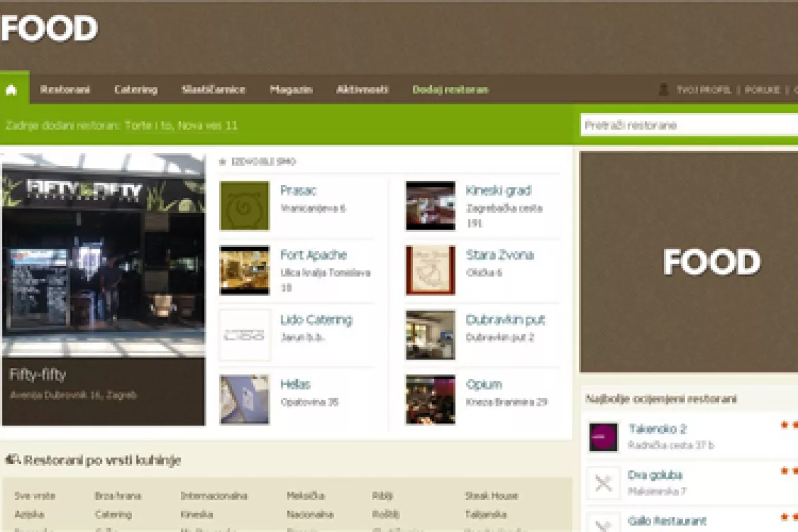Open the Stara Zvona thumbnail image
Image resolution: width=798 pixels, height=532 pixels.
coord(431,270)
